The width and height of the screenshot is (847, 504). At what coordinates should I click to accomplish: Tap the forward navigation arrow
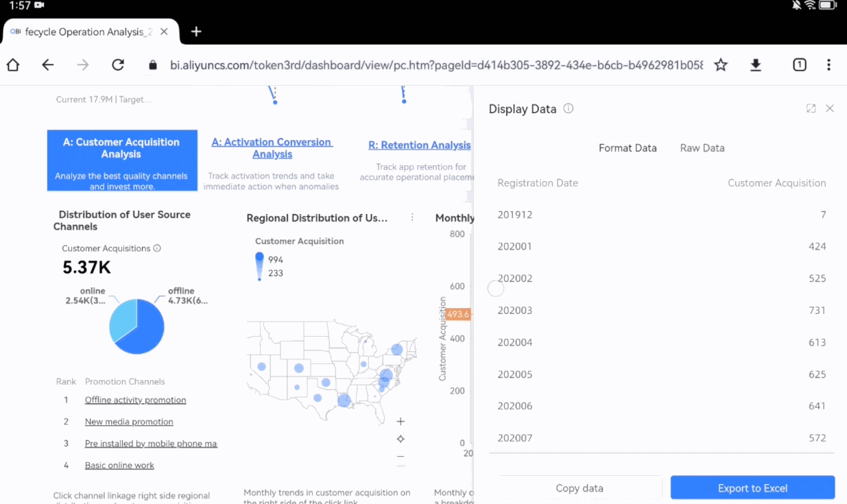pos(83,65)
